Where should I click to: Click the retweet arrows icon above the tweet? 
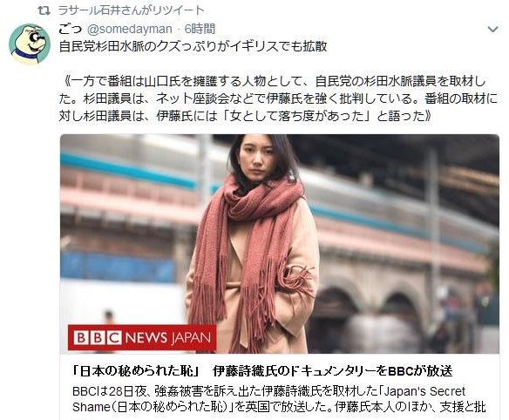click(44, 10)
